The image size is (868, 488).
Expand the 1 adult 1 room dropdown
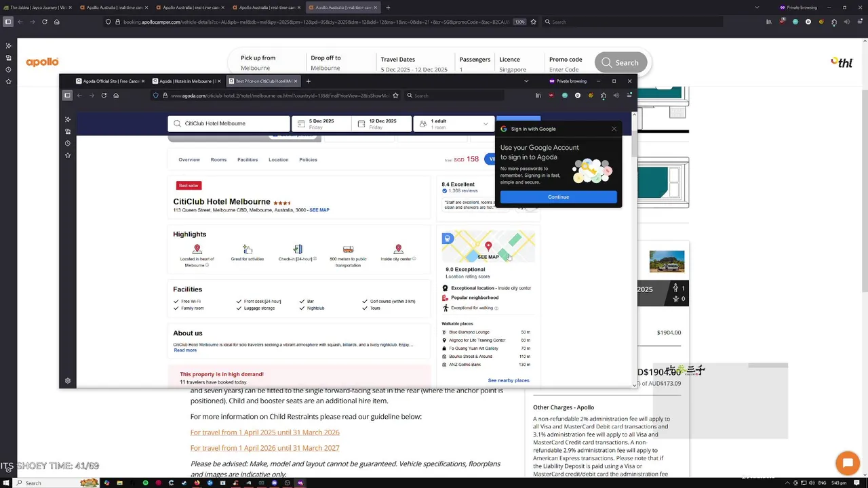453,123
